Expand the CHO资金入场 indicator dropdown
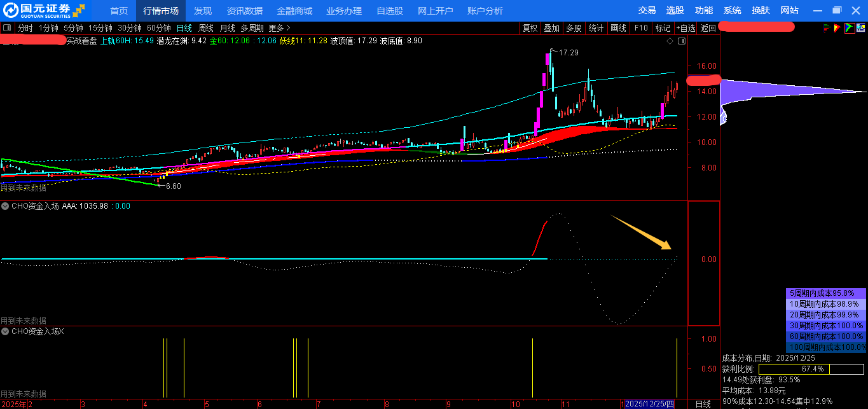Image resolution: width=868 pixels, height=409 pixels. tap(5, 206)
